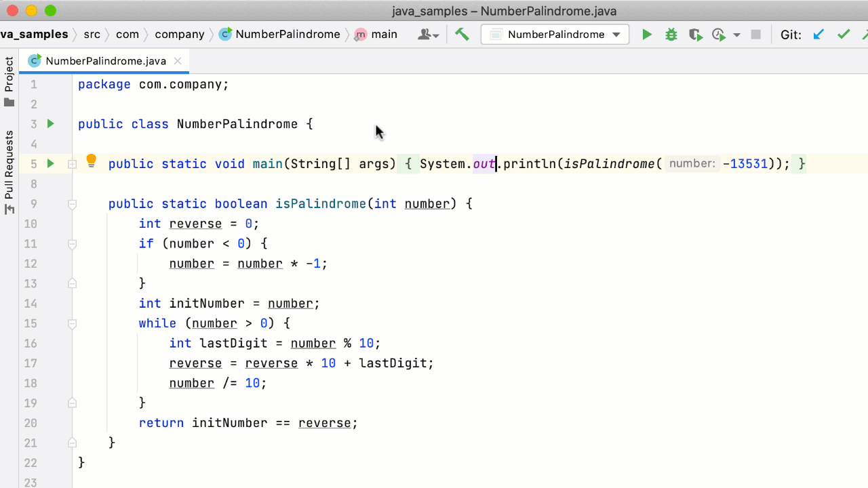Click the fold end marker on line 13
868x488 pixels.
[x=72, y=283]
